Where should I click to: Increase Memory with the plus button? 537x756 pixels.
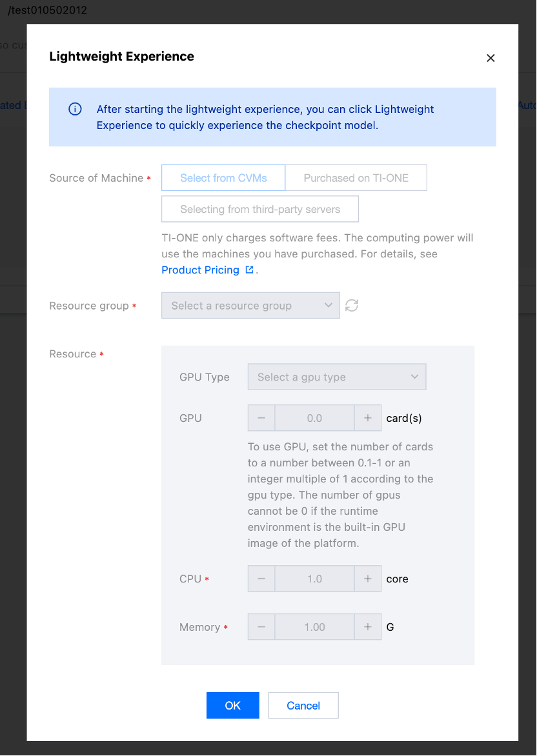click(368, 627)
